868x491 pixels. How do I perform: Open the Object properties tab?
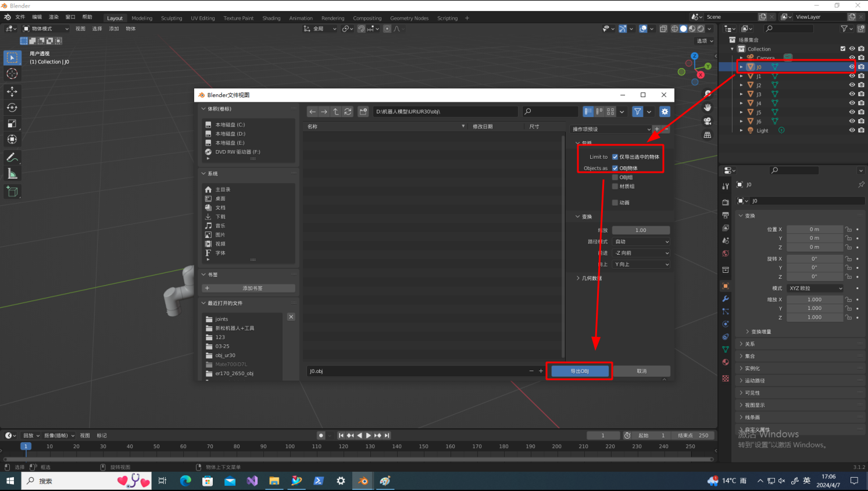(726, 286)
